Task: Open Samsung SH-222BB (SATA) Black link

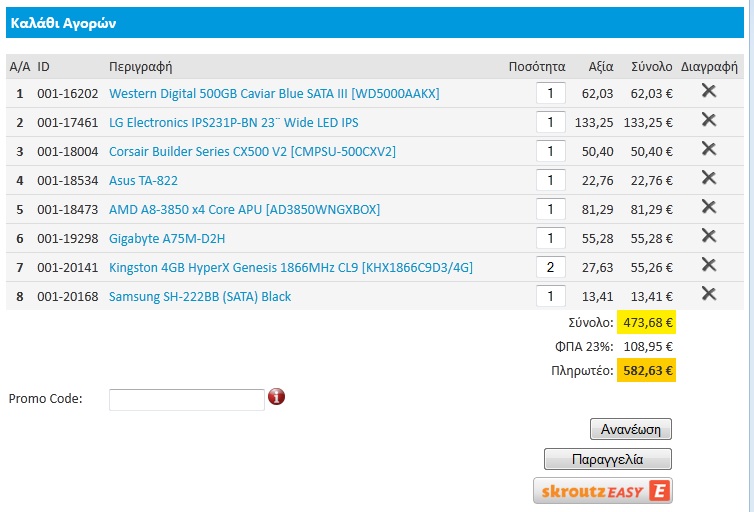Action: coord(200,296)
